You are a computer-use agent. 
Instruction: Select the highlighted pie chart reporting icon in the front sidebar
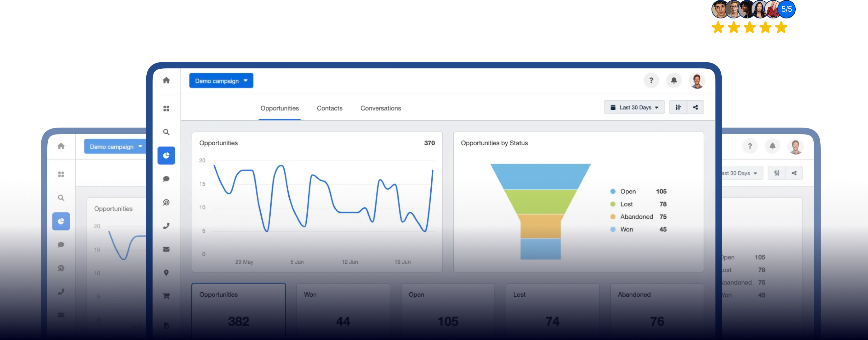(166, 155)
